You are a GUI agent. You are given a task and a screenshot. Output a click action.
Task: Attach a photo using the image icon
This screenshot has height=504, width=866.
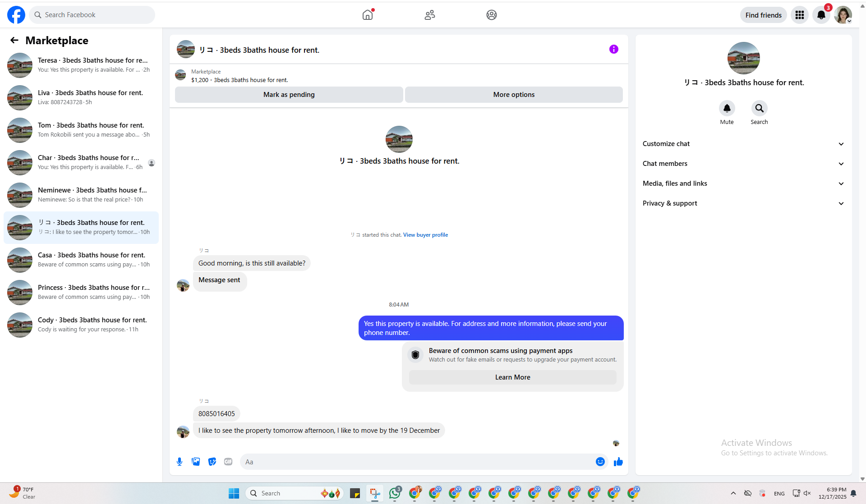[196, 462]
